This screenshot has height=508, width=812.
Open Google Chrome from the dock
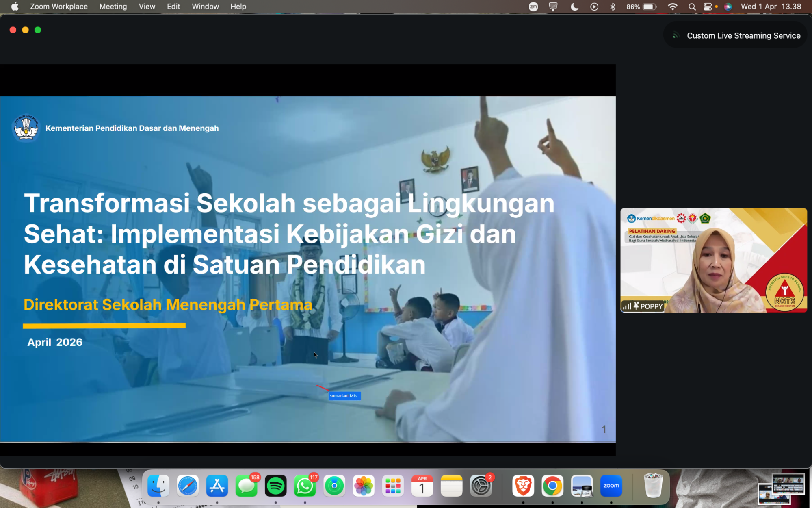(552, 486)
